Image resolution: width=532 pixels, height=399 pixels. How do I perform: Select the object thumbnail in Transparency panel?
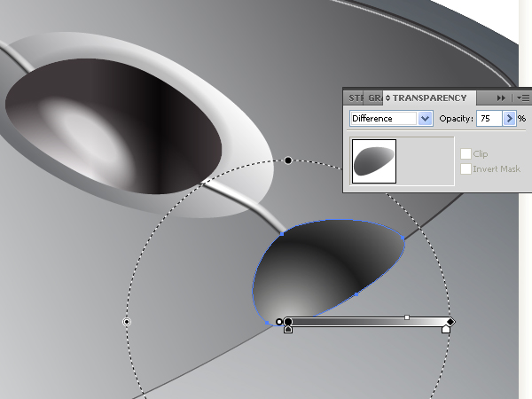374,161
